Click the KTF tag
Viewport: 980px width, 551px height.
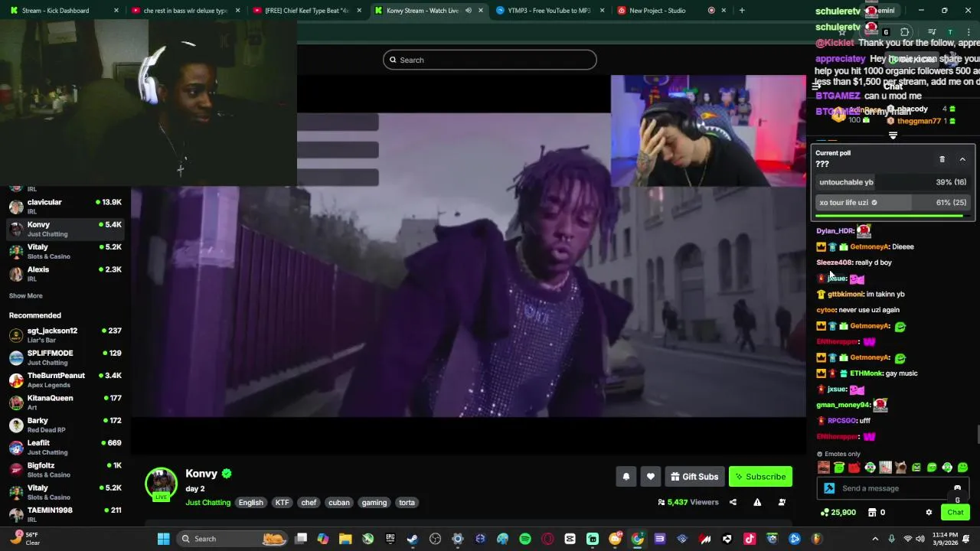282,502
